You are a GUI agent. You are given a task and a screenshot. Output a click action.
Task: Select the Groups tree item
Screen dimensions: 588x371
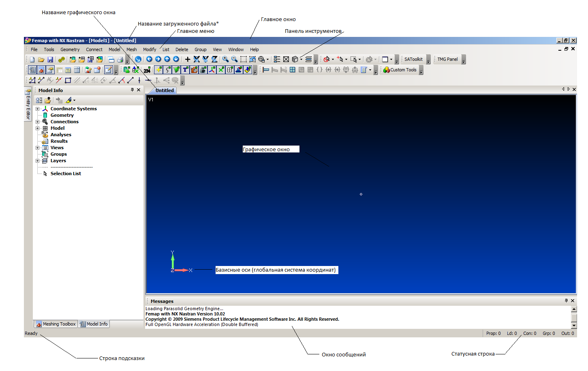[59, 154]
